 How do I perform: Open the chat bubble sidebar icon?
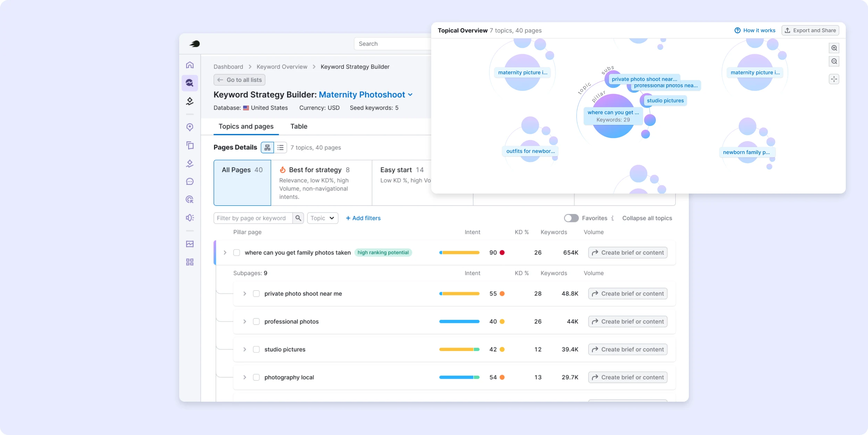tap(190, 181)
